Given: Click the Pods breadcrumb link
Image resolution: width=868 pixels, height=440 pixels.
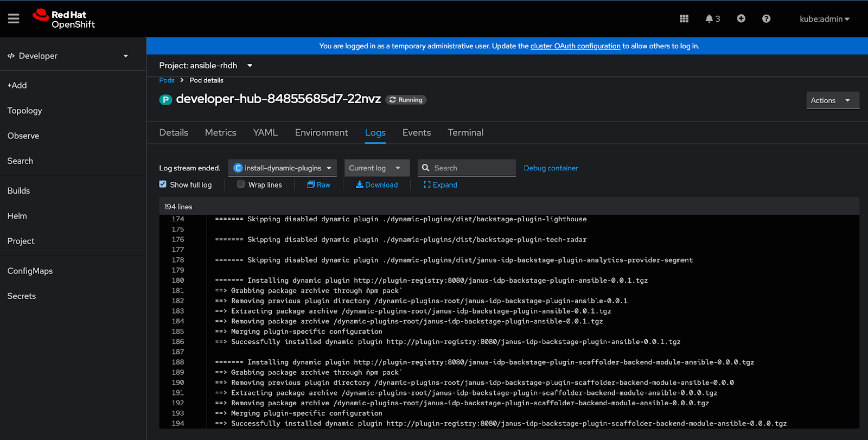Looking at the screenshot, I should point(167,80).
